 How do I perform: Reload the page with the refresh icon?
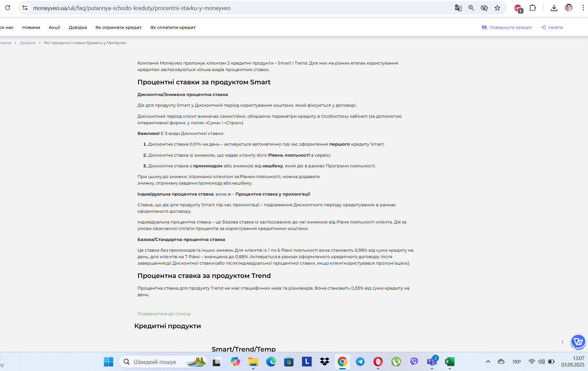pyautogui.click(x=8, y=8)
